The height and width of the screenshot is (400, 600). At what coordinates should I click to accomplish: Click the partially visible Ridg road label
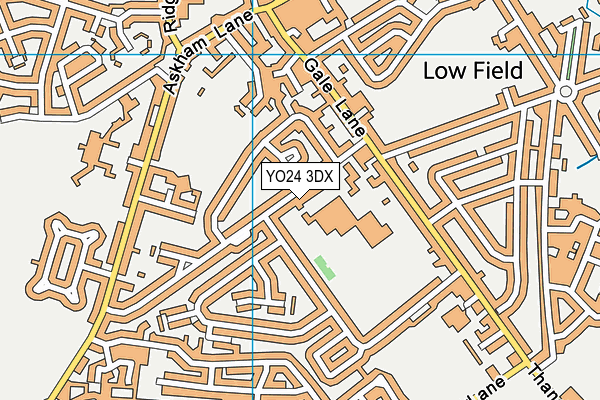pos(170,15)
